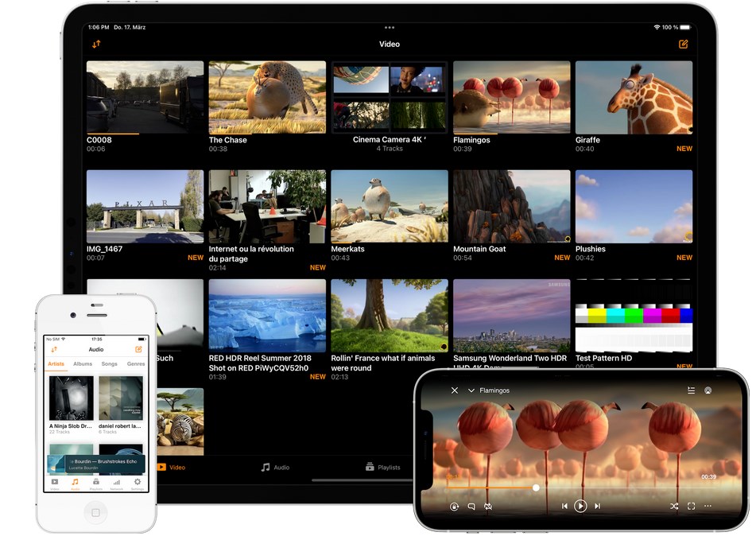Open the playback queue in the Flamingos player
The width and height of the screenshot is (756, 536).
point(690,390)
